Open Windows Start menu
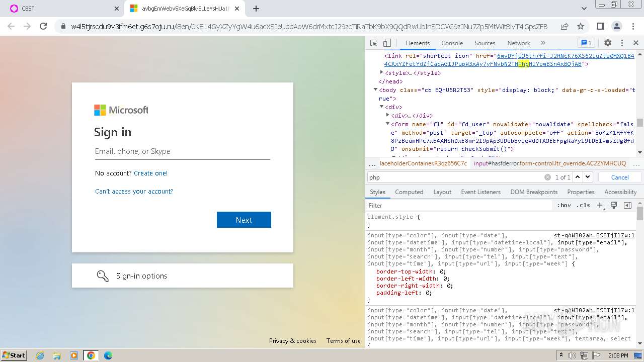The image size is (644, 362). click(x=14, y=355)
